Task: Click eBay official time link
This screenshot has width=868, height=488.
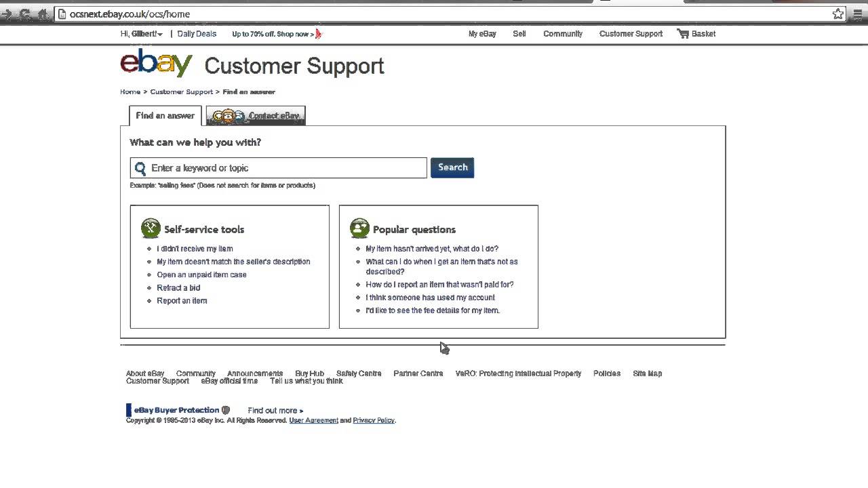Action: point(229,381)
